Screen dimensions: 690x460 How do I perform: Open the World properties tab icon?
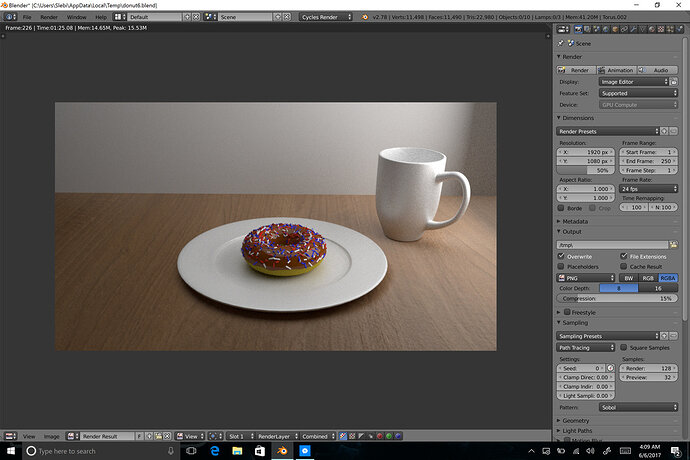point(606,29)
